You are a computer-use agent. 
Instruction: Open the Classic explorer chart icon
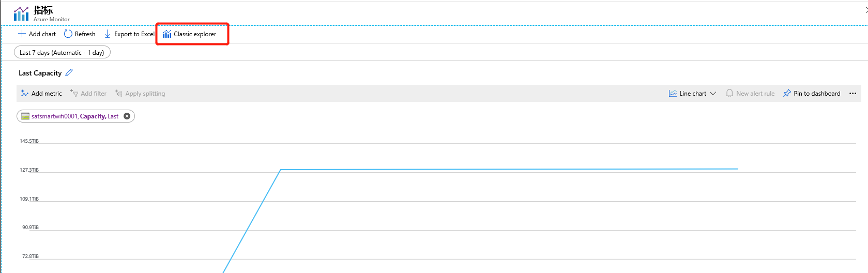tap(167, 34)
